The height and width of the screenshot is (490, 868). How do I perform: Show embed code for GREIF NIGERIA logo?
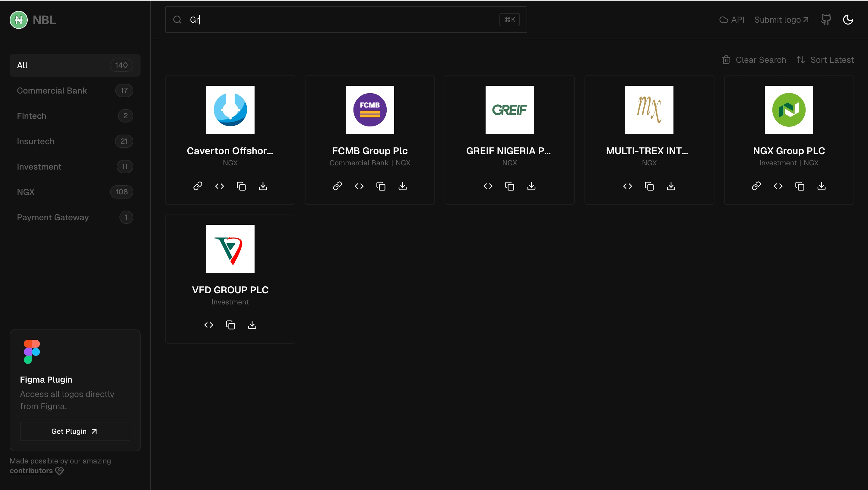tap(488, 186)
